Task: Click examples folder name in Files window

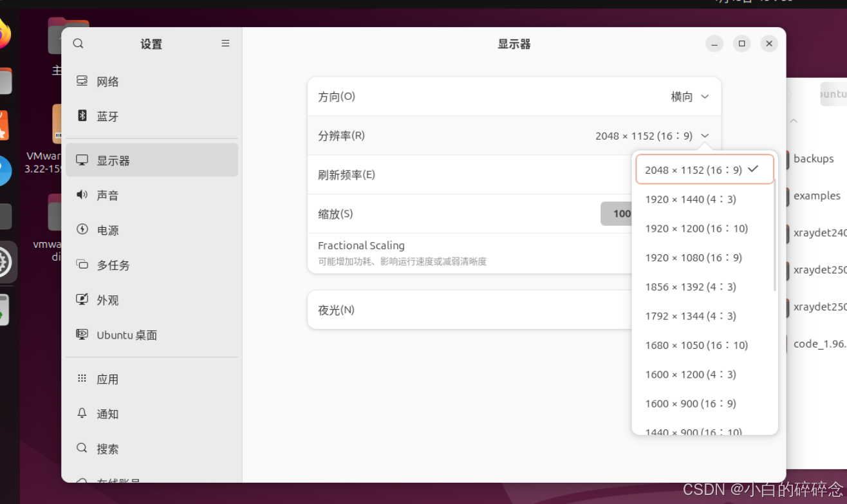Action: 817,196
